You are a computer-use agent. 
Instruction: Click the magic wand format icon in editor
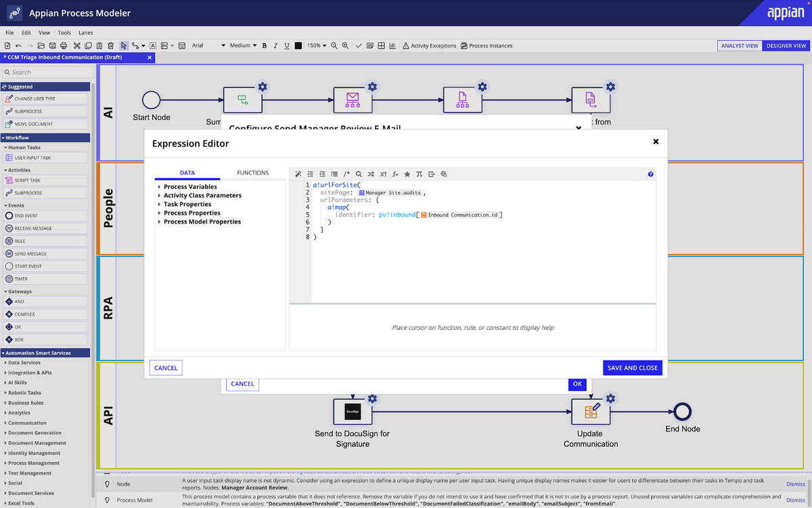click(x=298, y=174)
